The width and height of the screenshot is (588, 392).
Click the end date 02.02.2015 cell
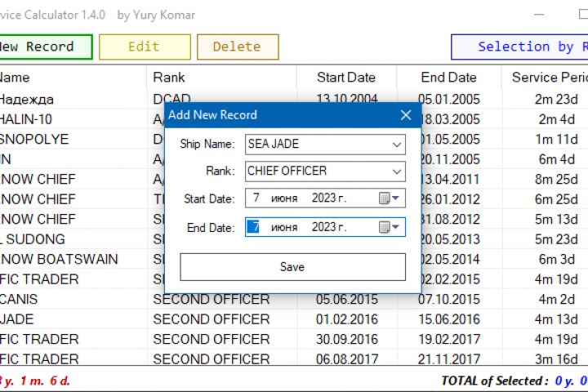coord(450,279)
